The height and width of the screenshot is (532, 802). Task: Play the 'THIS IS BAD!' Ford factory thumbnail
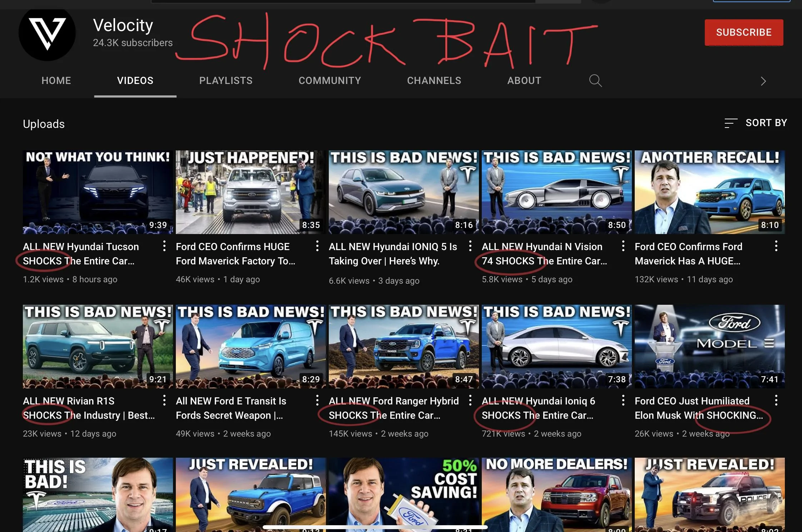pos(98,495)
